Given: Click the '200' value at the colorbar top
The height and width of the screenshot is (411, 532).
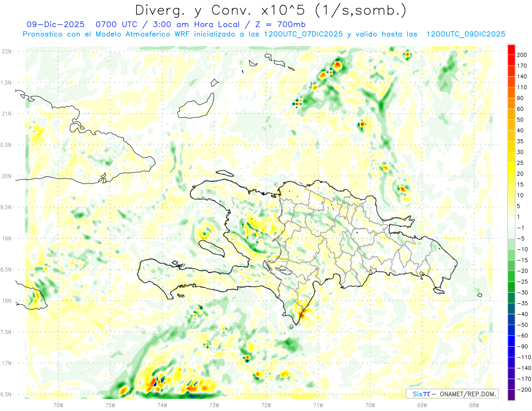Looking at the screenshot, I should click(x=522, y=55).
